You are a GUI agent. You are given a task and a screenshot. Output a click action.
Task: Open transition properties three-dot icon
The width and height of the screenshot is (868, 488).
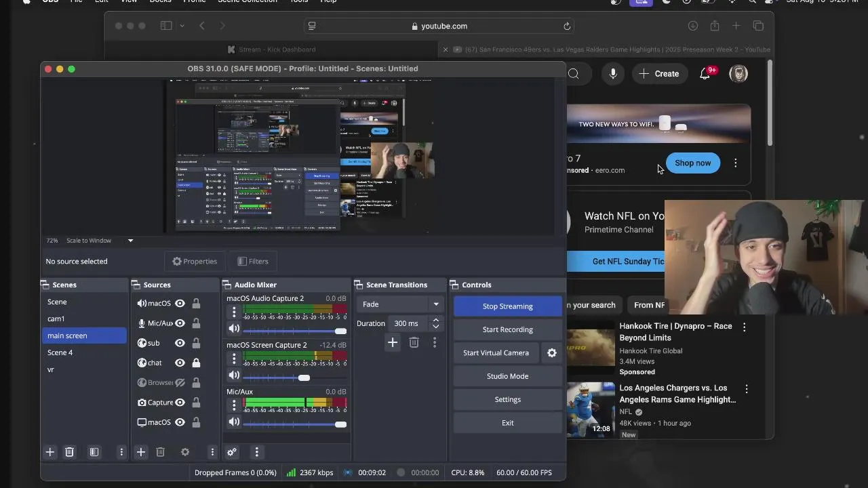435,343
